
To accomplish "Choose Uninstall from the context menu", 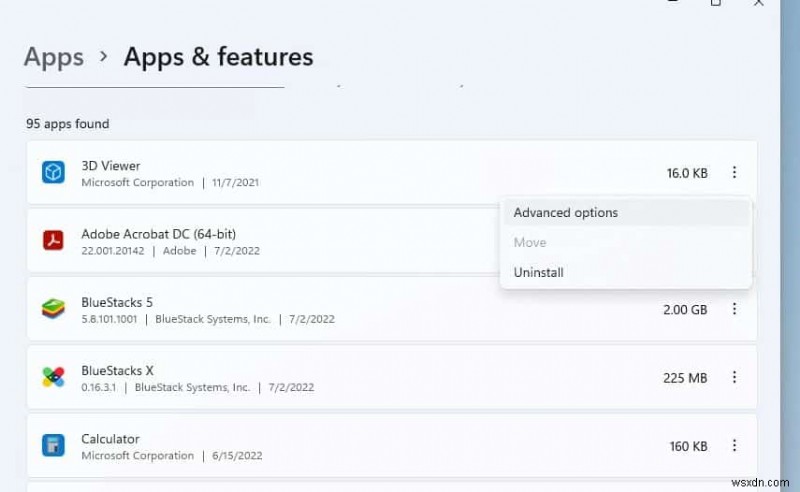I will (x=537, y=272).
